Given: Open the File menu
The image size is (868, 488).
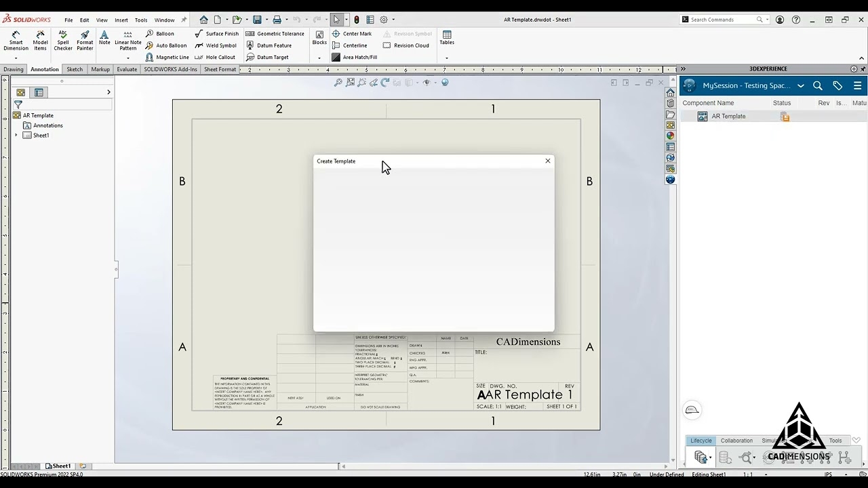Looking at the screenshot, I should pos(68,20).
